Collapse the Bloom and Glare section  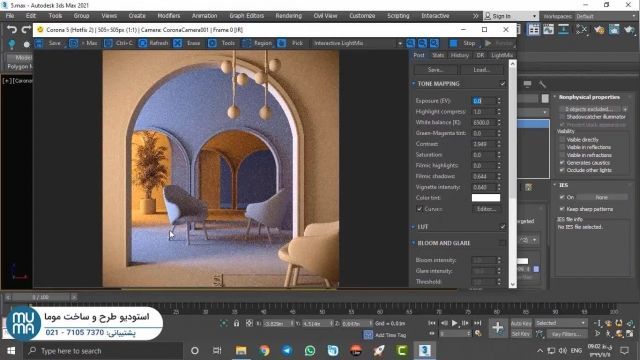(413, 243)
